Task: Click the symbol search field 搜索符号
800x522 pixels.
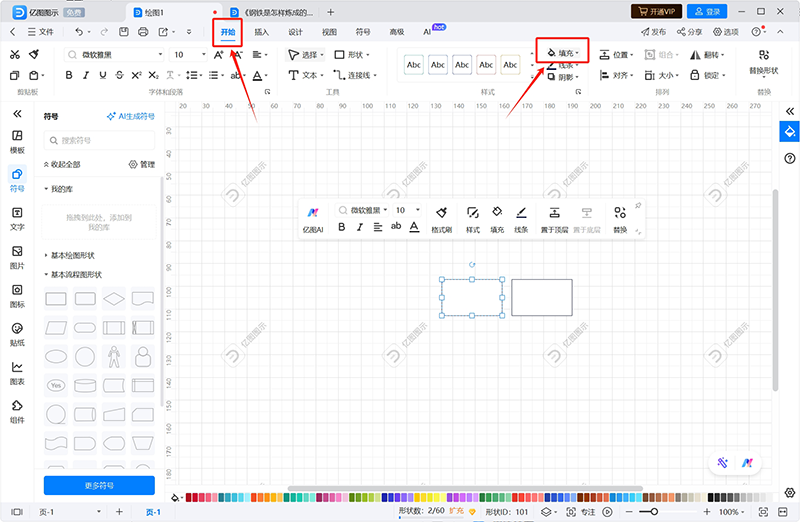Action: pos(99,140)
